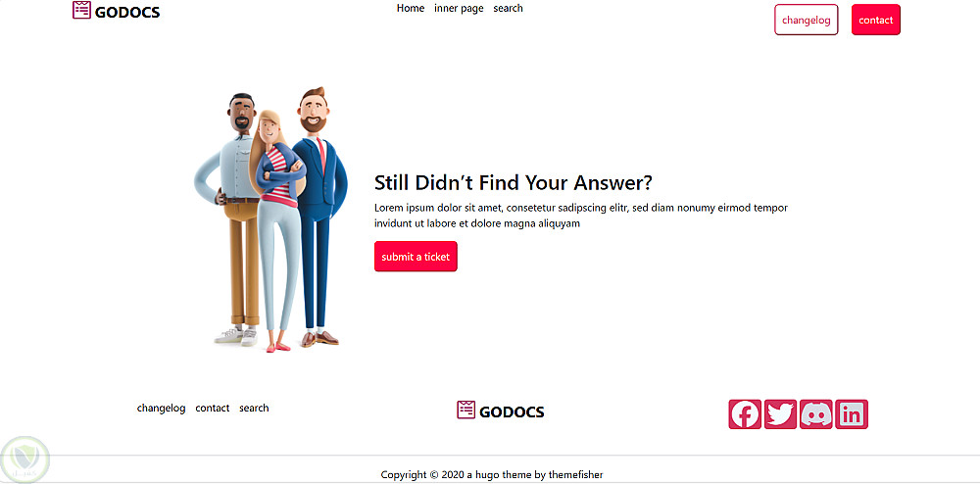
Task: Click the red contact button
Action: click(875, 20)
